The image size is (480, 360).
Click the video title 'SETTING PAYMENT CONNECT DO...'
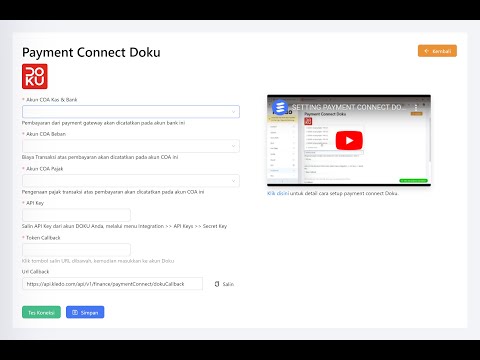[349, 107]
